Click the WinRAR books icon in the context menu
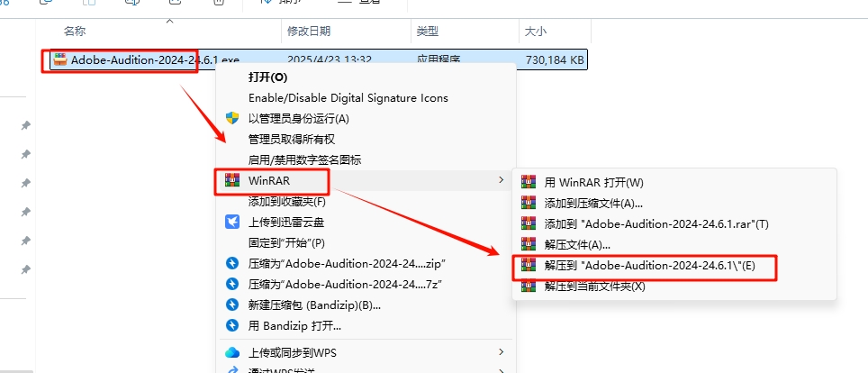 (232, 181)
